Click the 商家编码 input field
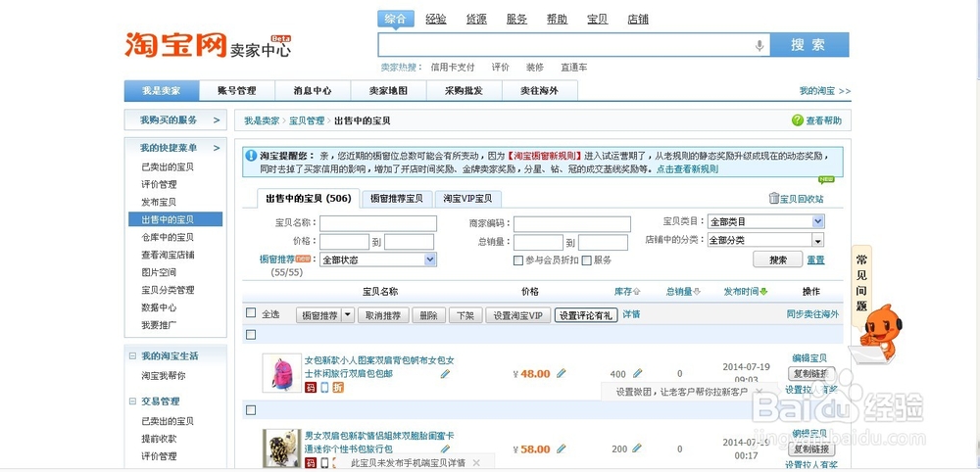 point(572,223)
